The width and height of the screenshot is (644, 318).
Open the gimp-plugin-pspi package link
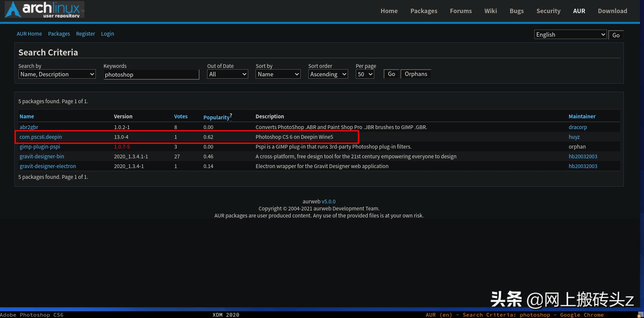pos(40,147)
